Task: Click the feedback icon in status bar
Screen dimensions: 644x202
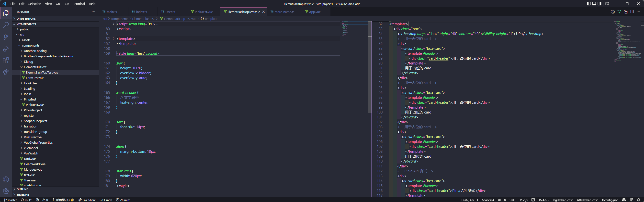Action: [x=631, y=200]
